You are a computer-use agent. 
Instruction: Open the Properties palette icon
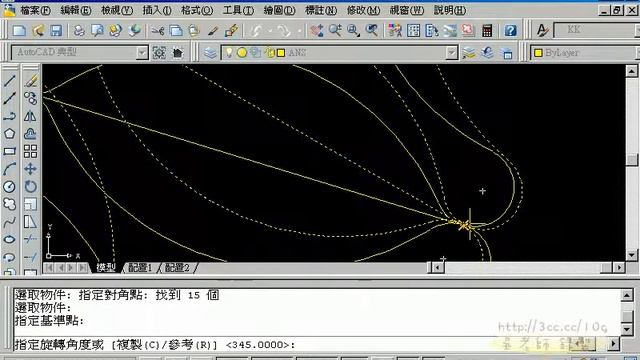tap(395, 30)
